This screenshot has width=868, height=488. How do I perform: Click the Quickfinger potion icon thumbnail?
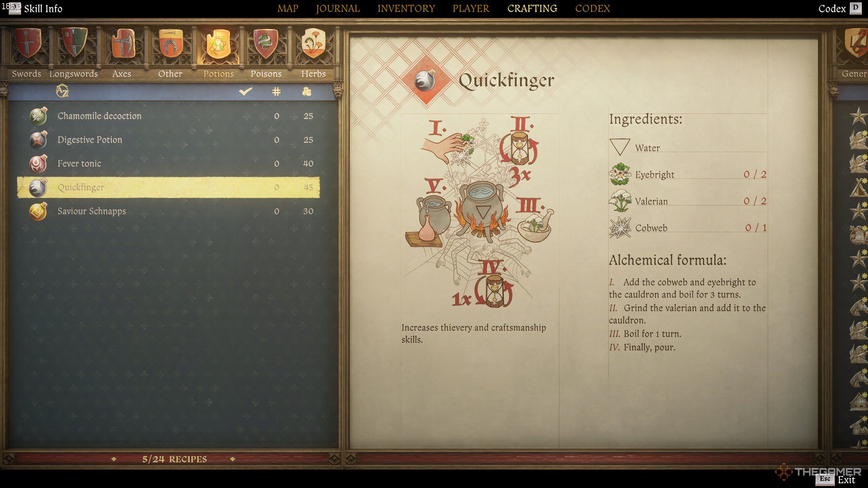tap(38, 187)
